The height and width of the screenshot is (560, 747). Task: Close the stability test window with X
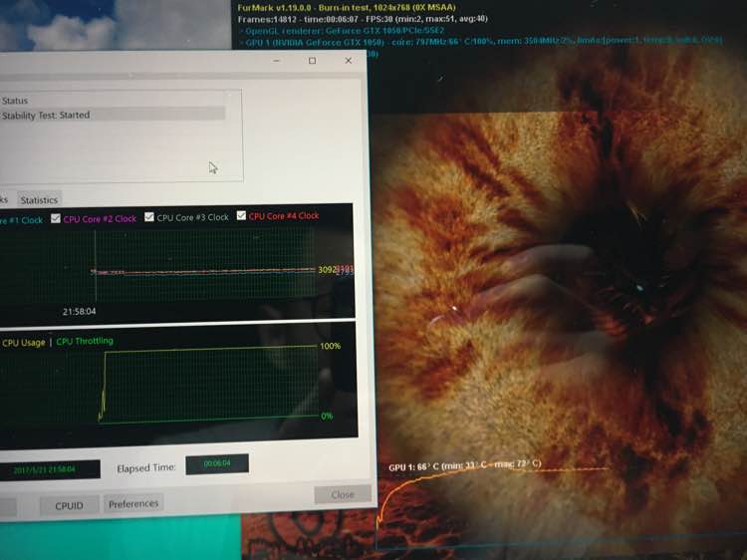(349, 61)
